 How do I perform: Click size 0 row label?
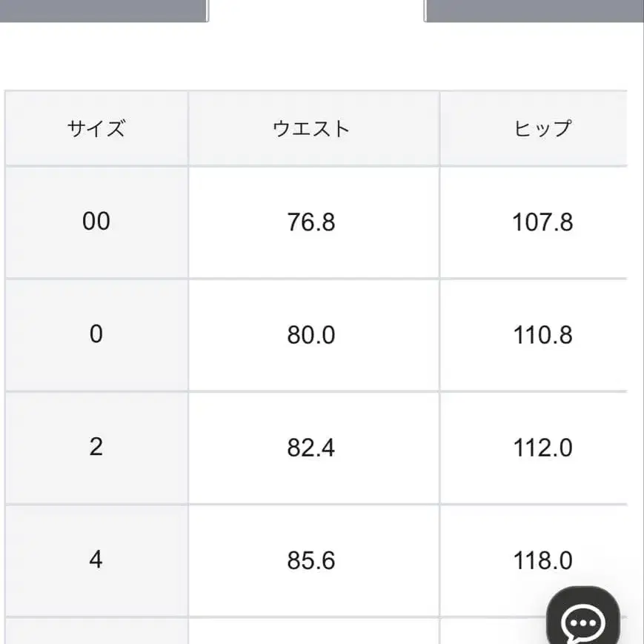tap(96, 334)
